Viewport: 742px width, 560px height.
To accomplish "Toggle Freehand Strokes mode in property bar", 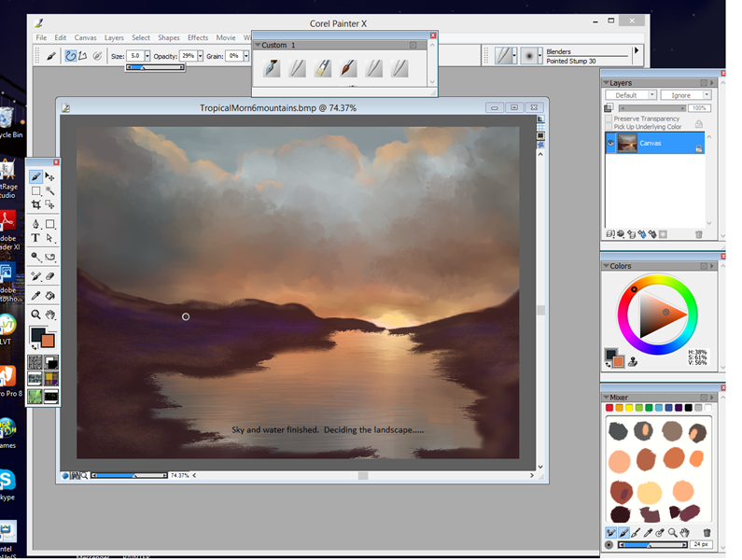I will pyautogui.click(x=71, y=56).
